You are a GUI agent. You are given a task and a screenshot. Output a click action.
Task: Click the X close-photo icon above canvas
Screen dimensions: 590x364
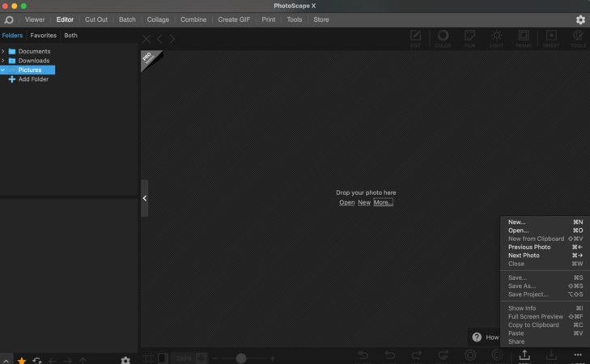click(x=146, y=39)
